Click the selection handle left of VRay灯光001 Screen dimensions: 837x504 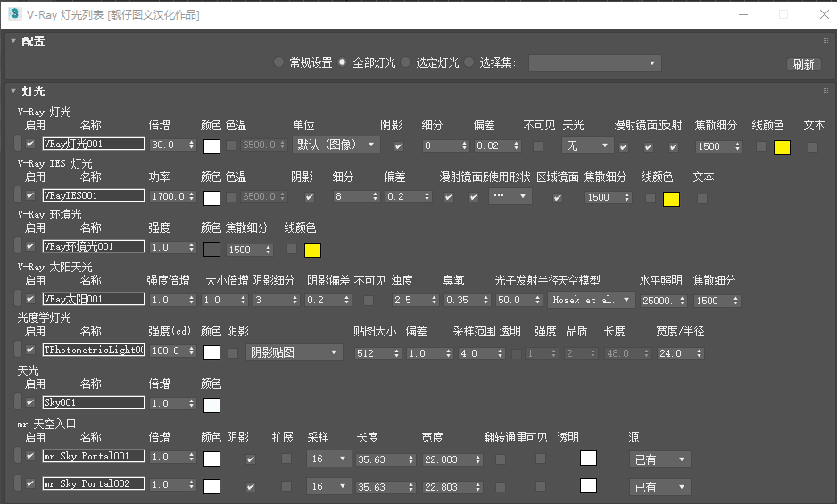(18, 143)
